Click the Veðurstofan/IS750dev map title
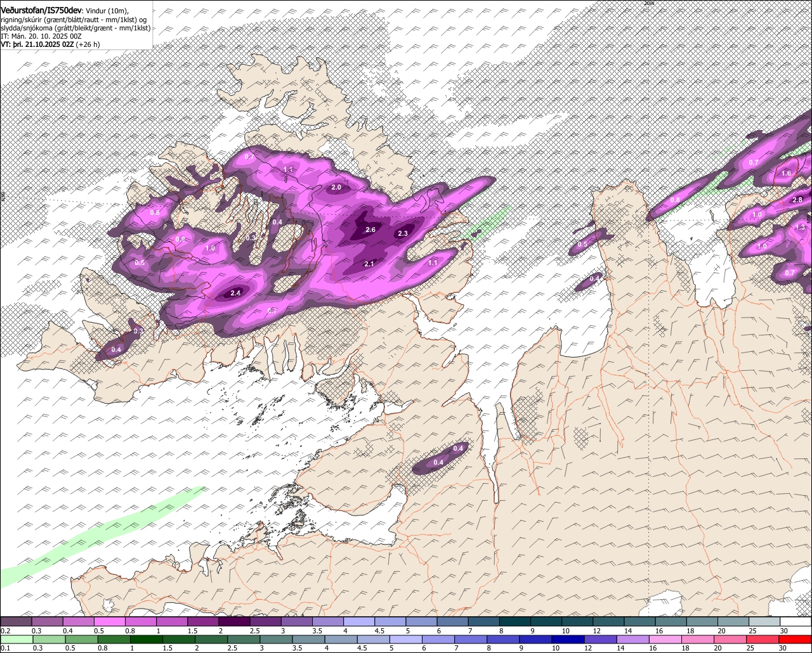 pyautogui.click(x=41, y=10)
